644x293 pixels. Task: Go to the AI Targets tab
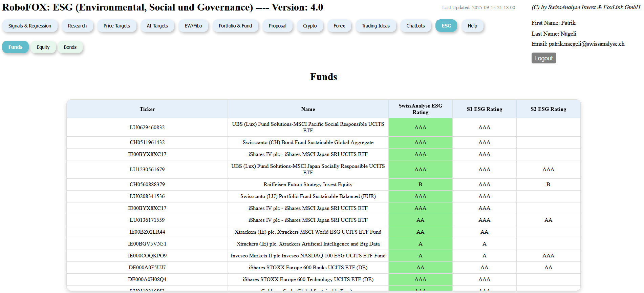[157, 26]
